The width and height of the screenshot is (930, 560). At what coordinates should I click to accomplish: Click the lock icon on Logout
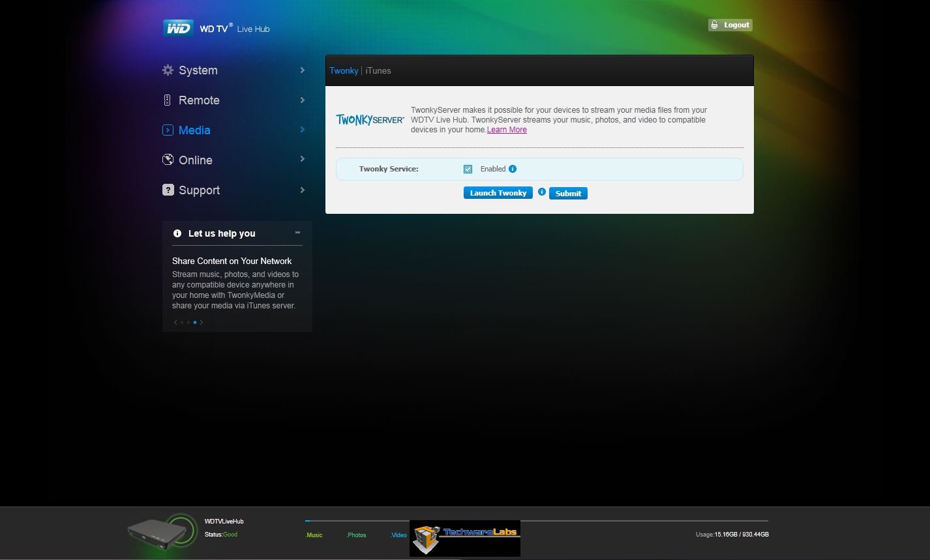715,25
